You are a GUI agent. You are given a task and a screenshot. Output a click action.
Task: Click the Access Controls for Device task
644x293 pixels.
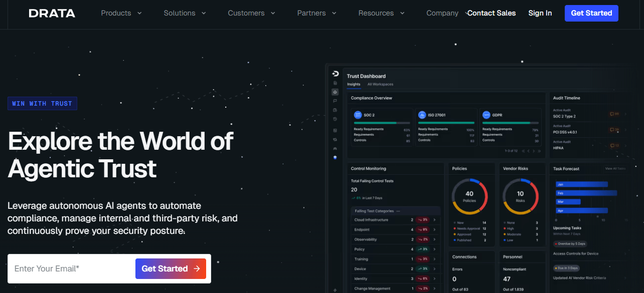coord(576,254)
